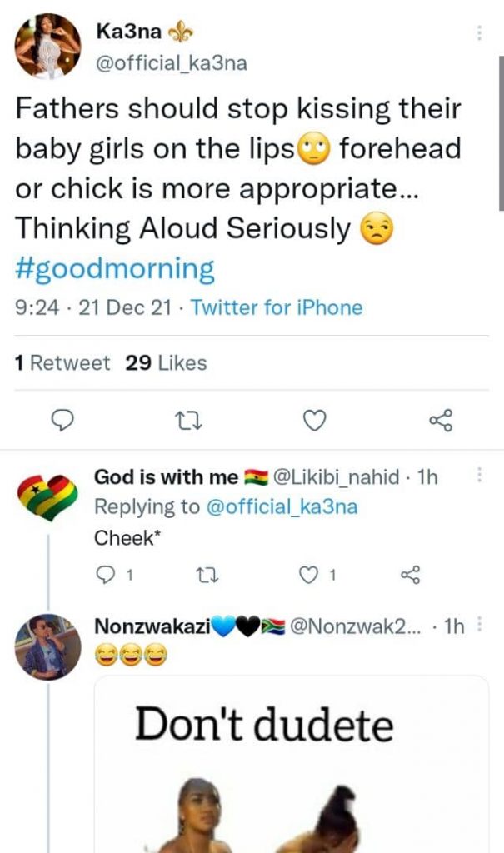The image size is (504, 853).
Task: Reply to the "Cheek*" comment
Action: [107, 574]
